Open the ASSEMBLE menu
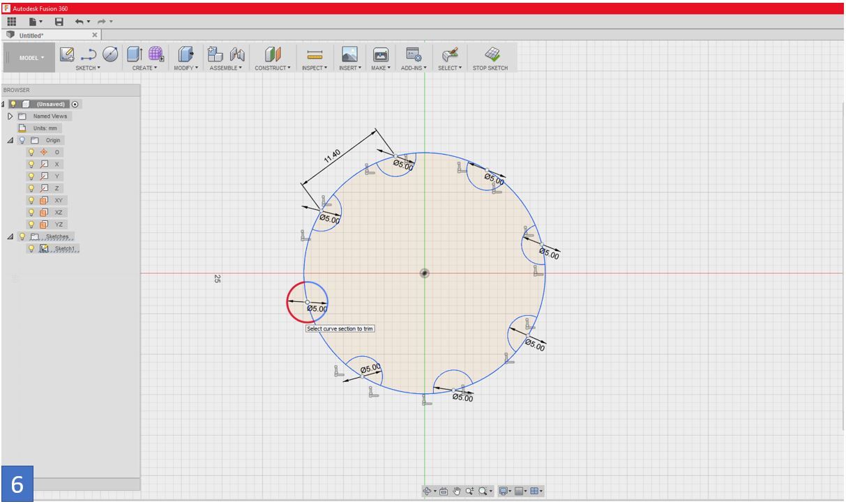This screenshot has height=504, width=846. [226, 68]
